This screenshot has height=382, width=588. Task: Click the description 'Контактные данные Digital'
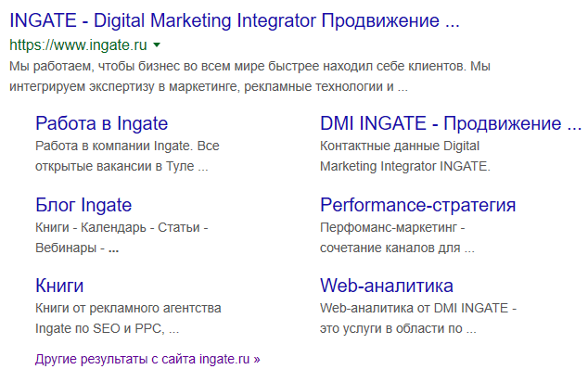[400, 146]
